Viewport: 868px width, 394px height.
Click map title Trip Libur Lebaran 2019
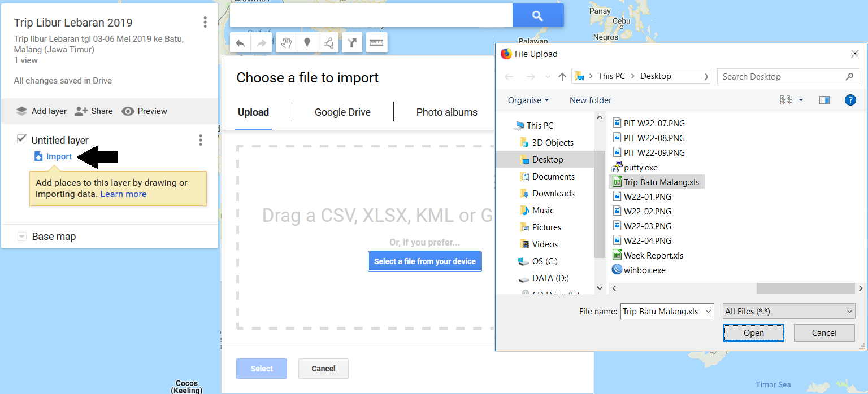[73, 23]
